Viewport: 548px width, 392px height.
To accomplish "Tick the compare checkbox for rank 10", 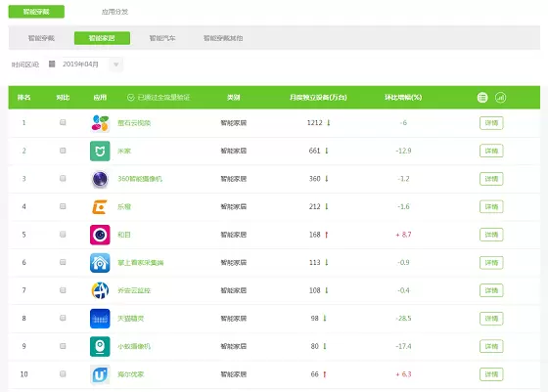I will click(63, 373).
